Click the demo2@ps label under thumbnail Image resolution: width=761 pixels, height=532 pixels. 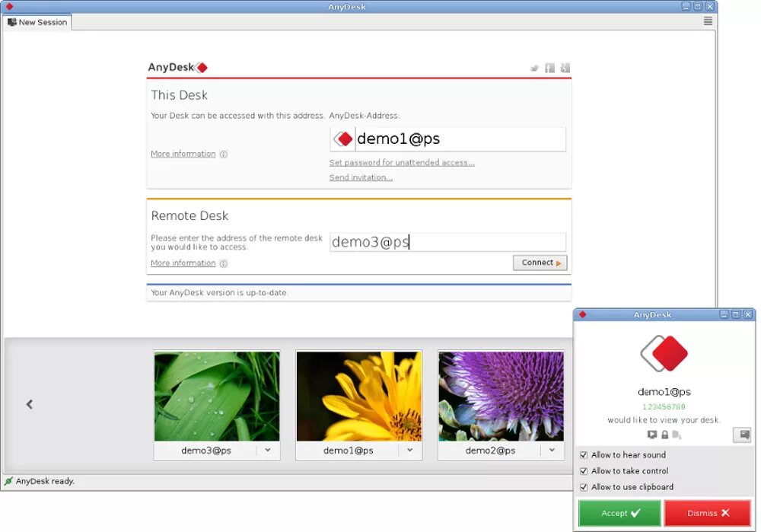coord(490,451)
